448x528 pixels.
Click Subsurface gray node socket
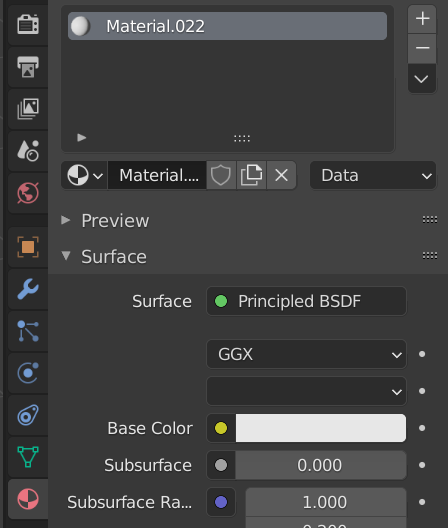(x=221, y=465)
